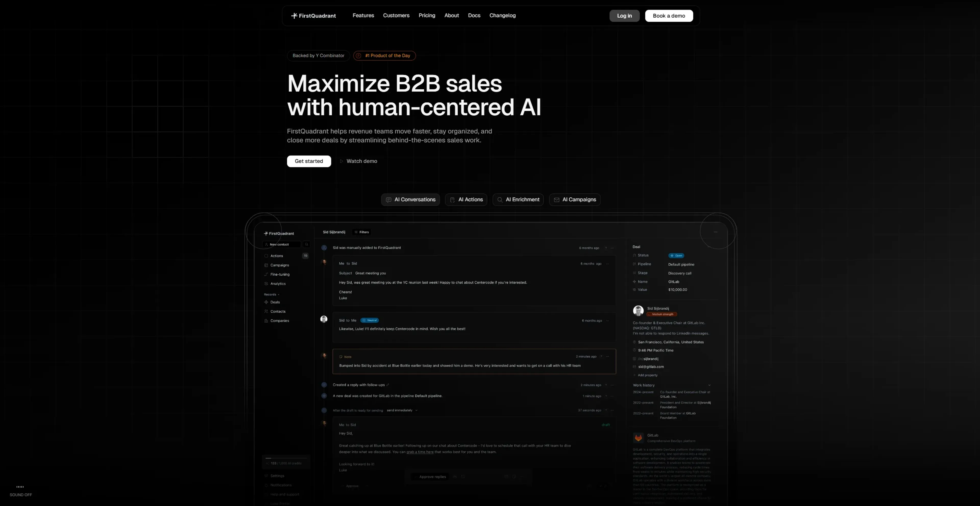Click the #1 Product of the Day badge
Image resolution: width=980 pixels, height=506 pixels.
point(384,56)
